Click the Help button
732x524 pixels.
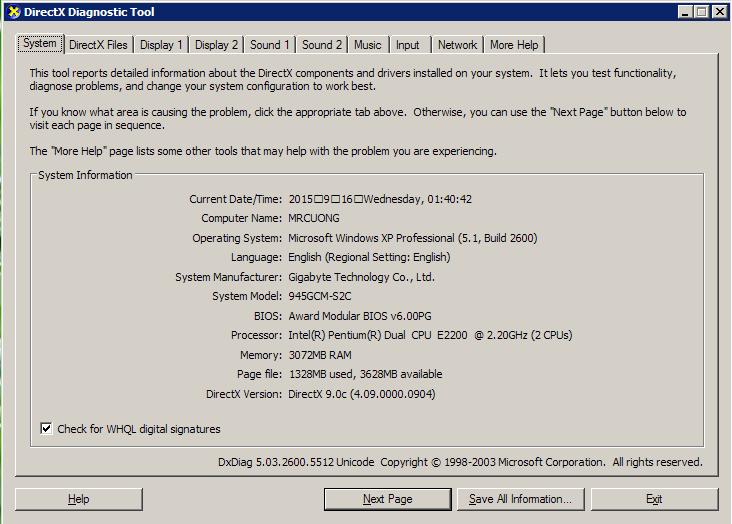point(78,499)
